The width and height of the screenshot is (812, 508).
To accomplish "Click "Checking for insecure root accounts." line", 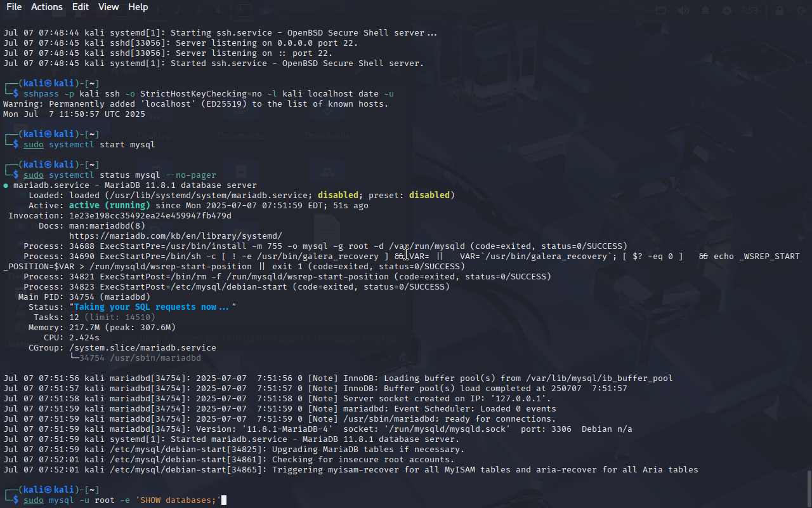I will click(229, 460).
